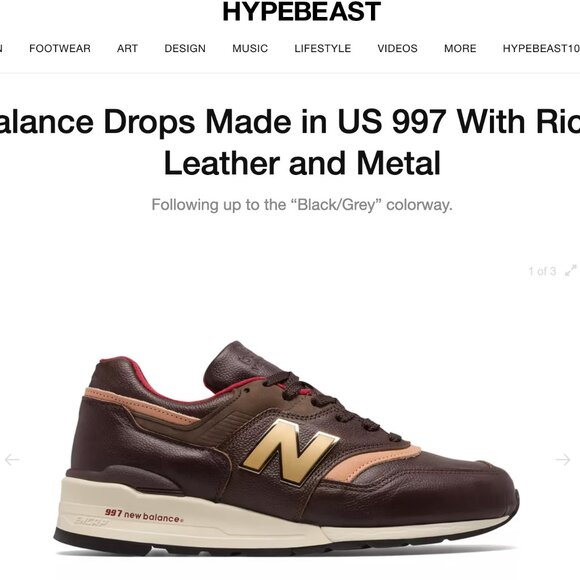The image size is (580, 580).
Task: Expand the More menu
Action: click(x=460, y=48)
